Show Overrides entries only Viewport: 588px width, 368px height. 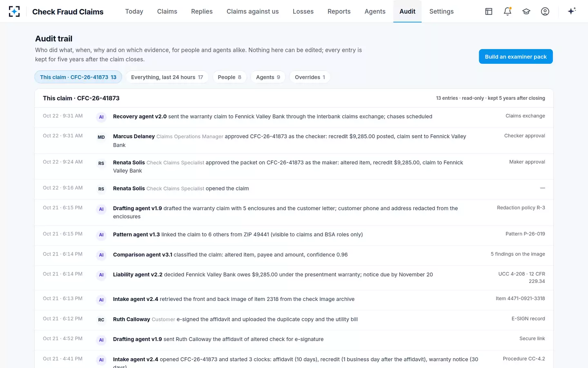[x=310, y=77]
